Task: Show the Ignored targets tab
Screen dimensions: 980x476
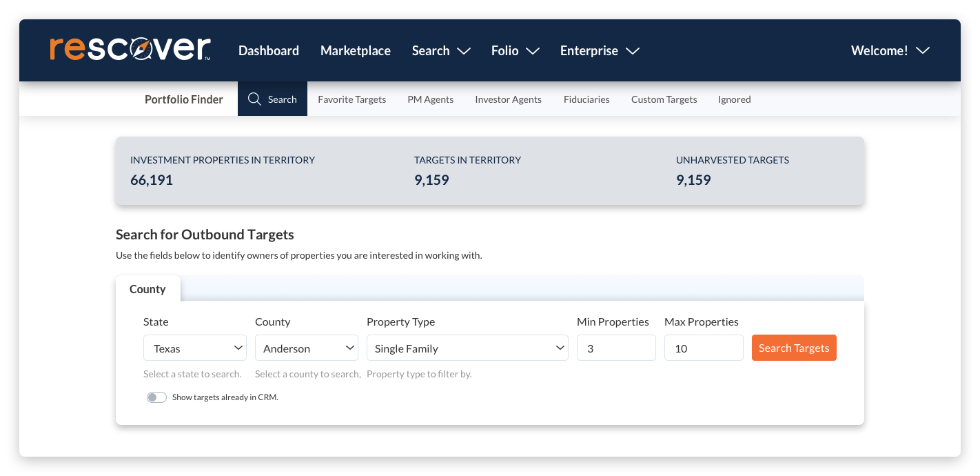Action: tap(734, 99)
